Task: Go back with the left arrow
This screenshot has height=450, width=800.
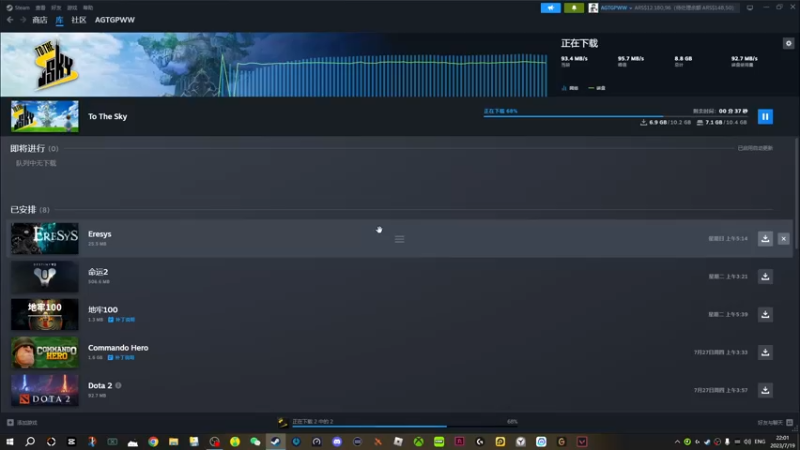Action: 10,20
